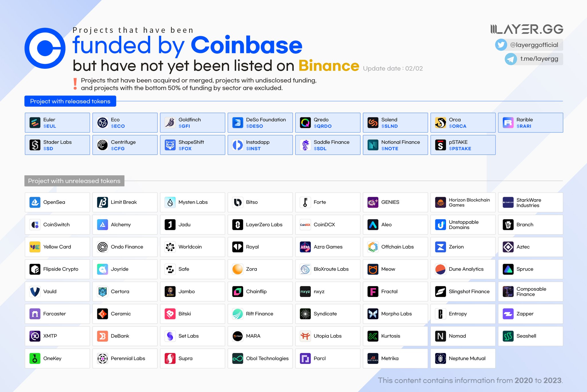This screenshot has height=392, width=587.
Task: Click the Dune Analytics circle icon
Action: pyautogui.click(x=440, y=269)
